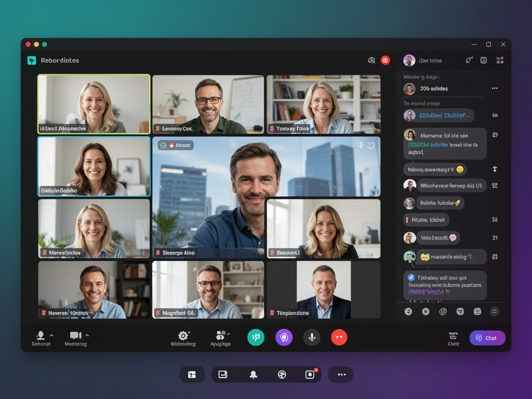Click the green share screen button
Screen dimensions: 532x399
tap(256, 337)
